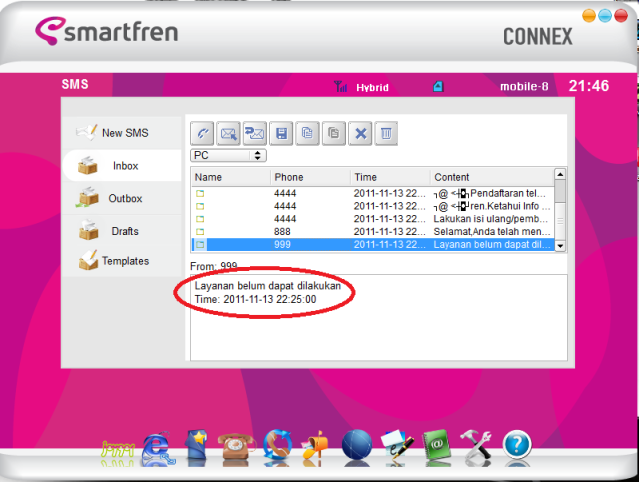Click the Phone column header

click(x=310, y=177)
